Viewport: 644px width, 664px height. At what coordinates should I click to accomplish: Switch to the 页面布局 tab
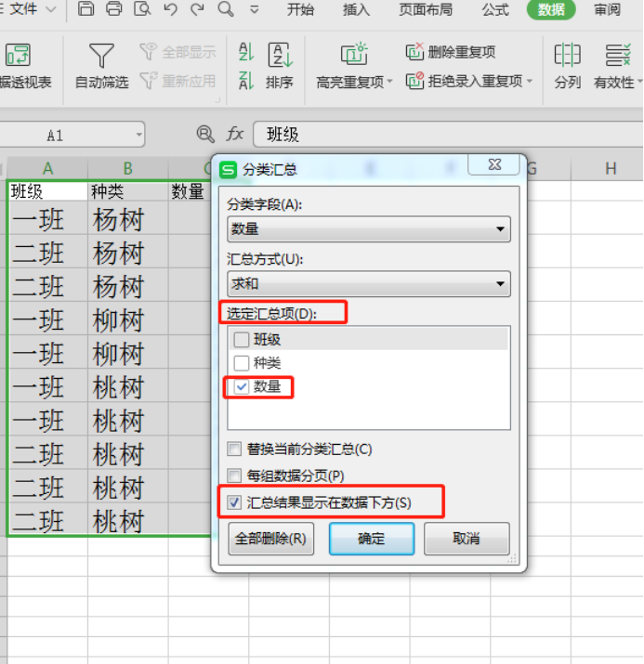tap(426, 9)
